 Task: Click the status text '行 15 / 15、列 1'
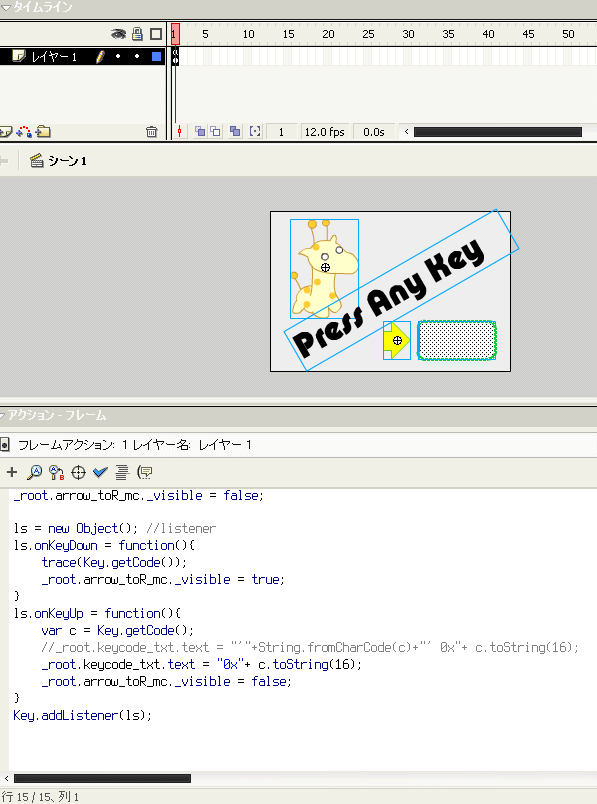[x=40, y=796]
